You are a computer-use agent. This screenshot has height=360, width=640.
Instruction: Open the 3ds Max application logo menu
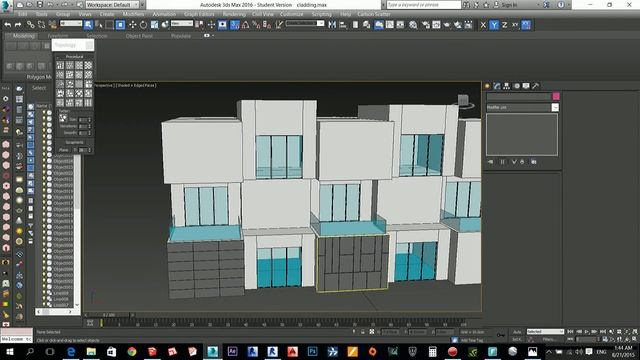coord(6,6)
